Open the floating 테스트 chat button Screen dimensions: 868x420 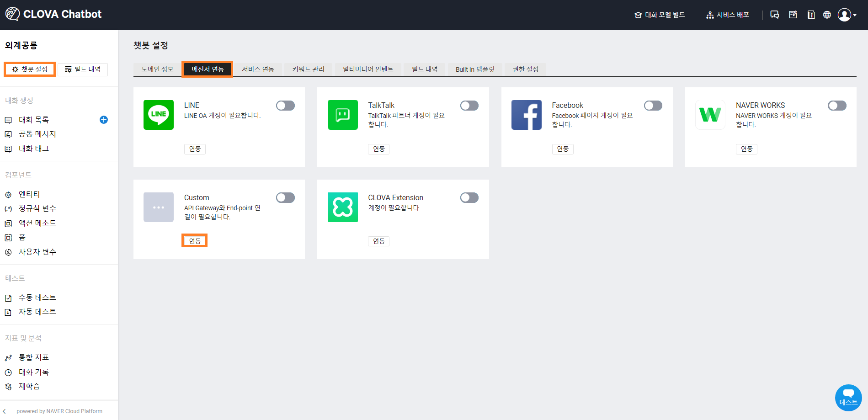pyautogui.click(x=848, y=398)
